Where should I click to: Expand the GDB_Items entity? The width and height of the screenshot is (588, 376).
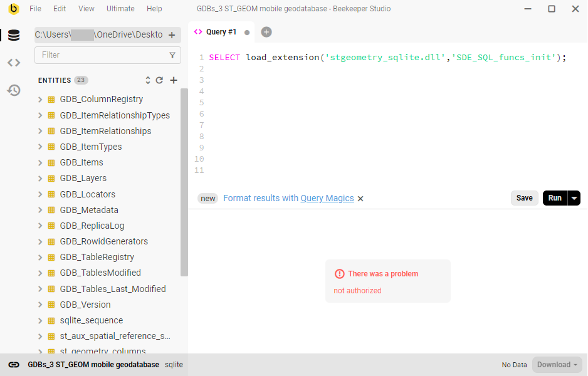click(41, 162)
